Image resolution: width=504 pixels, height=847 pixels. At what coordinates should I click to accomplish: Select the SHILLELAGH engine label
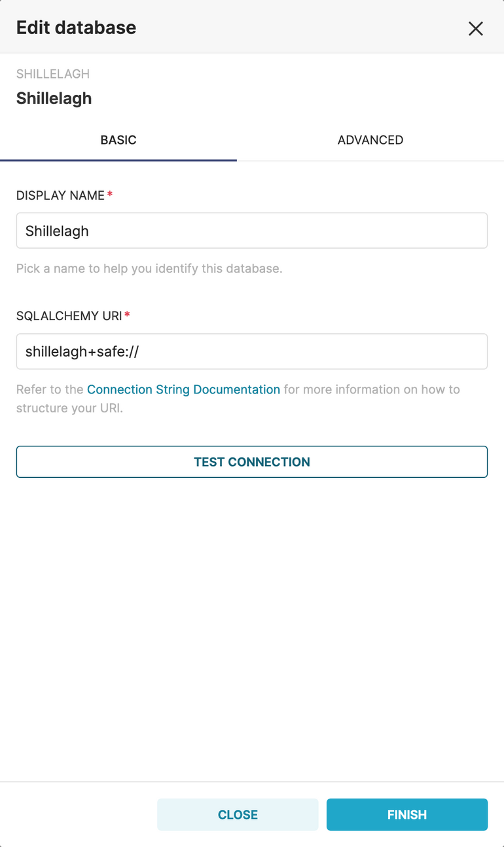tap(52, 74)
